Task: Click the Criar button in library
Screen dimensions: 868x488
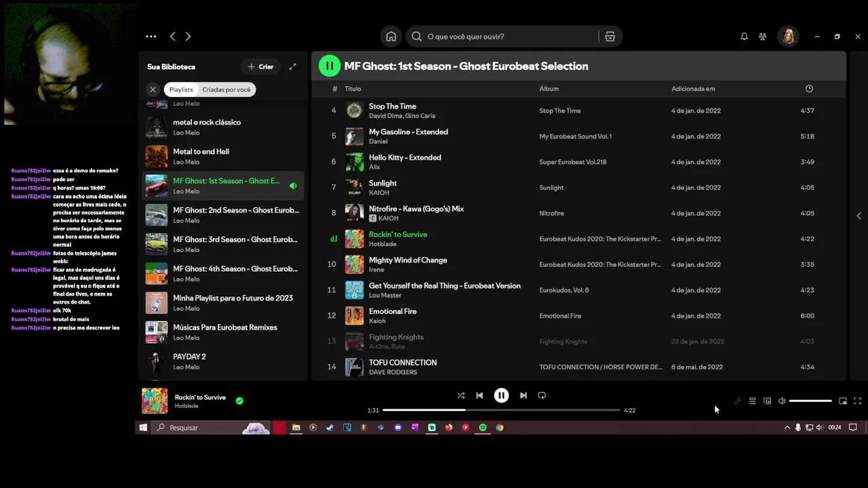Action: point(260,66)
